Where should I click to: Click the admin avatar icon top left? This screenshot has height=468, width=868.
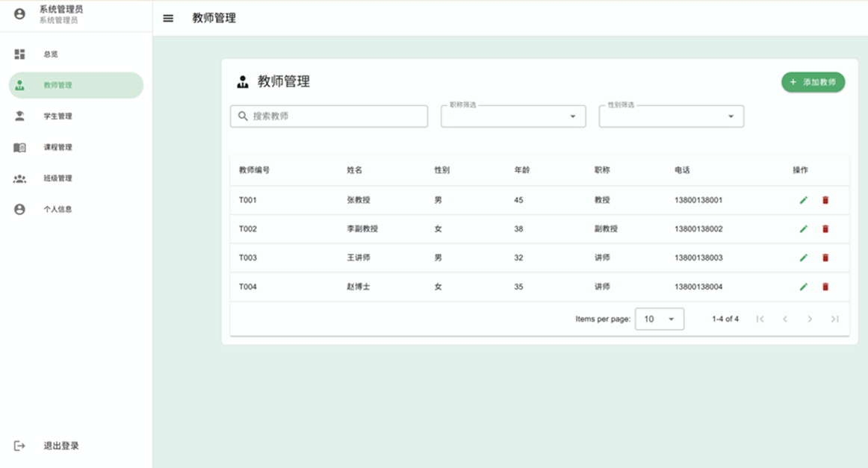click(x=18, y=13)
